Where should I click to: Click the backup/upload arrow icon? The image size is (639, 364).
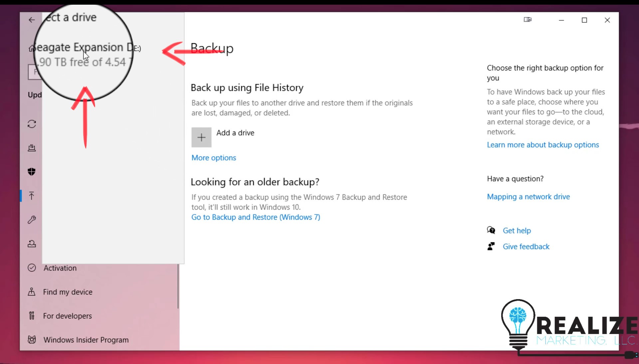[32, 196]
